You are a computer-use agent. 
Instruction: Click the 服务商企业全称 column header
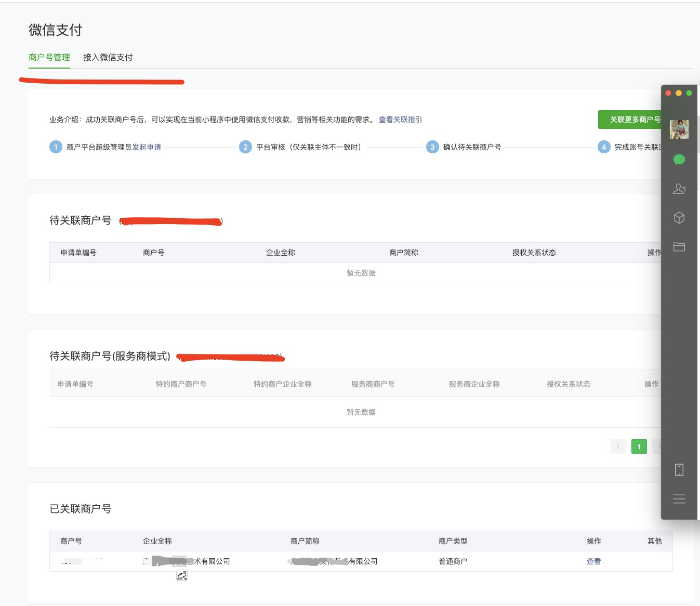pos(474,384)
